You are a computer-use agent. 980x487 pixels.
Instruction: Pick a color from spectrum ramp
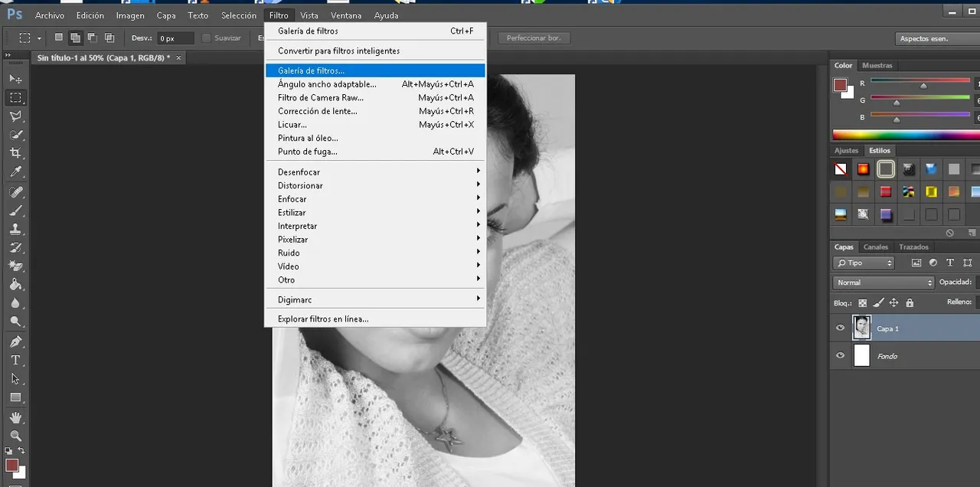coord(906,135)
